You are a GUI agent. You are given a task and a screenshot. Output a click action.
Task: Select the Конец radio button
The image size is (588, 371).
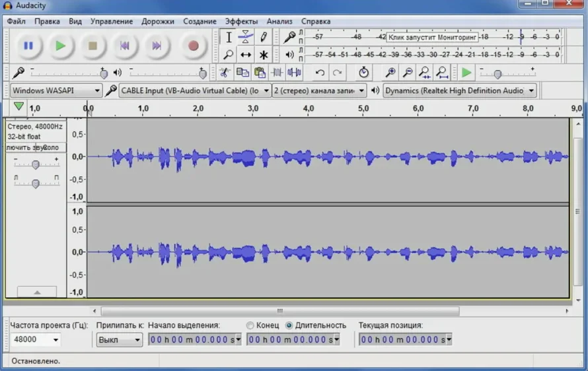[250, 325]
